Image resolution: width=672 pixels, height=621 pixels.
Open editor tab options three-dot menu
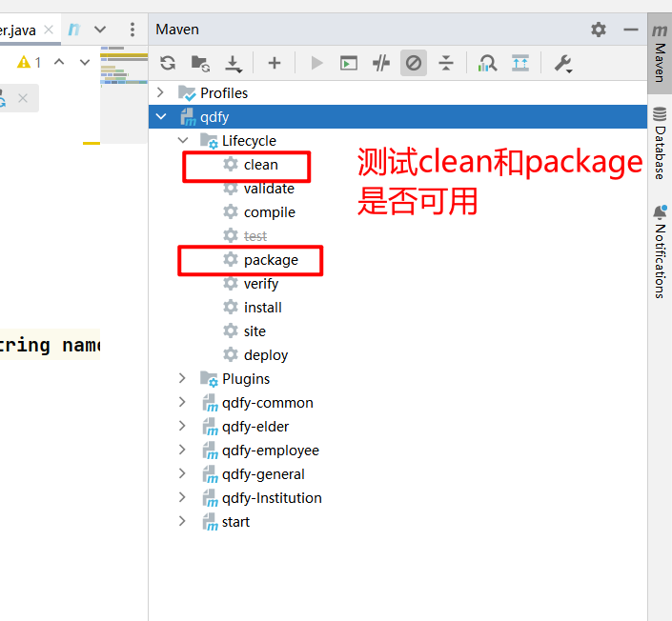tap(132, 30)
